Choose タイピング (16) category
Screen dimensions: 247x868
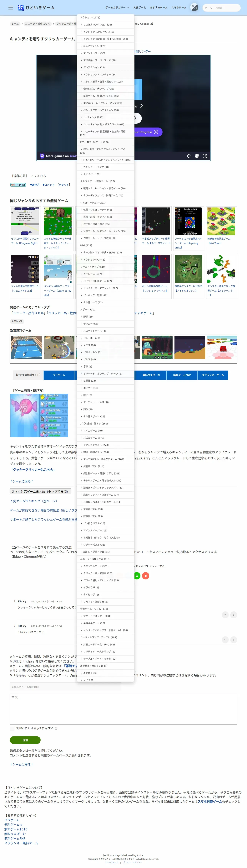click(106, 595)
